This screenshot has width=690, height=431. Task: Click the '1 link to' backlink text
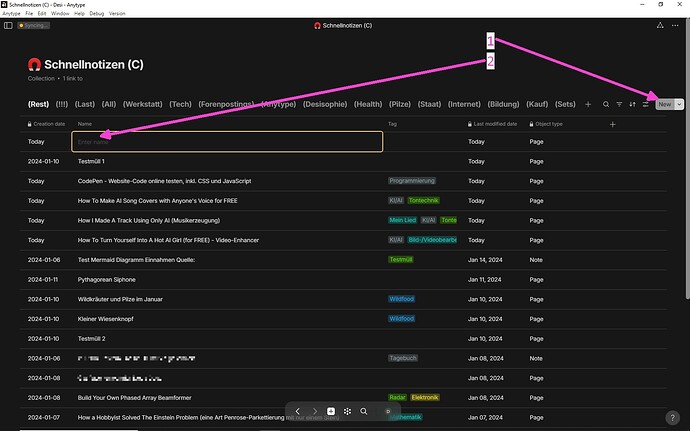click(x=73, y=79)
